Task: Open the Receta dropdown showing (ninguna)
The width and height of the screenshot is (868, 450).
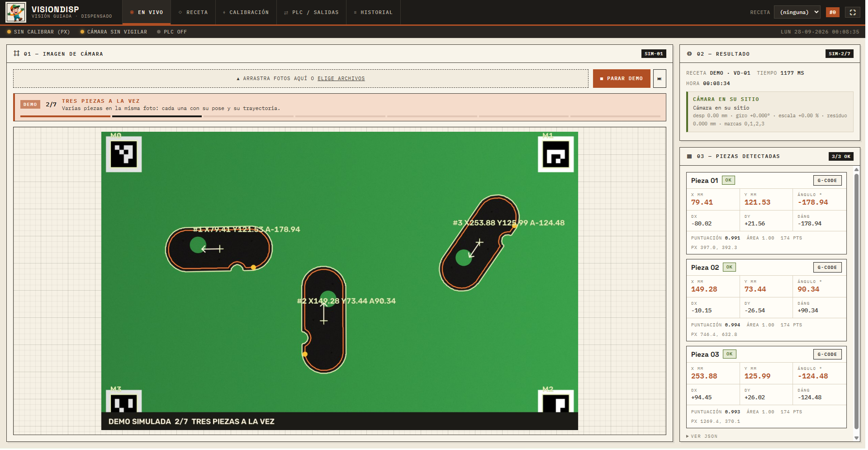Action: [797, 12]
